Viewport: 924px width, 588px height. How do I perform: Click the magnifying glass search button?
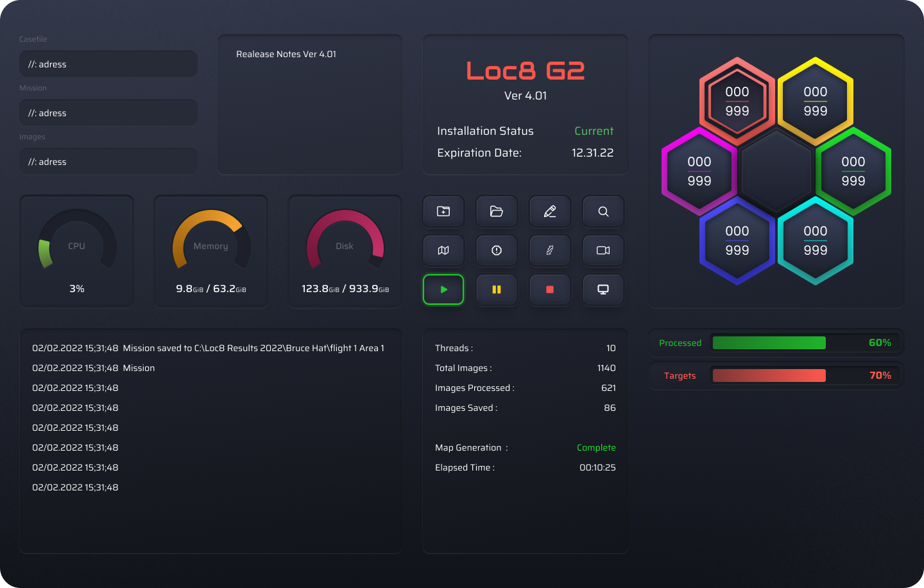(603, 211)
